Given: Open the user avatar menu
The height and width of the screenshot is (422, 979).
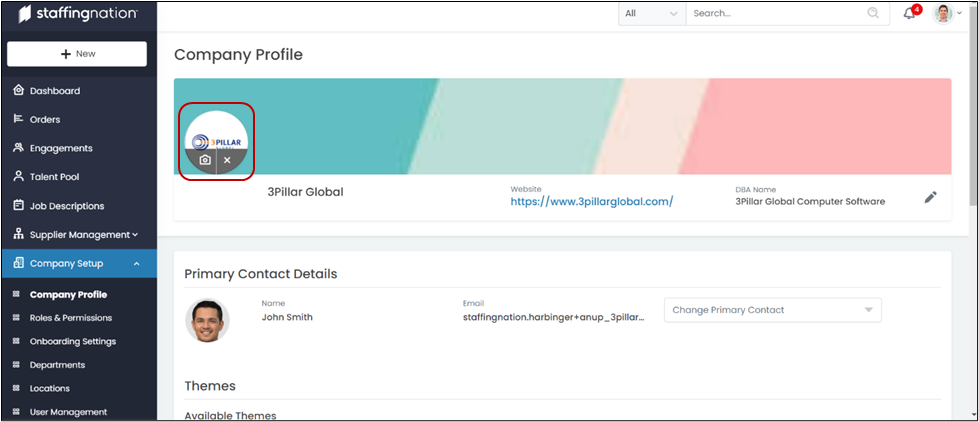Looking at the screenshot, I should pyautogui.click(x=943, y=13).
